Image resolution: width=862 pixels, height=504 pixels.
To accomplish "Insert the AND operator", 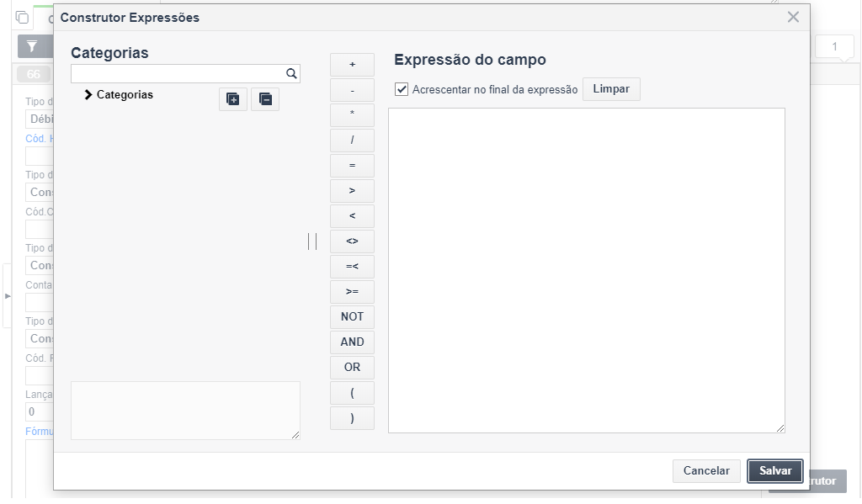I will tap(353, 342).
